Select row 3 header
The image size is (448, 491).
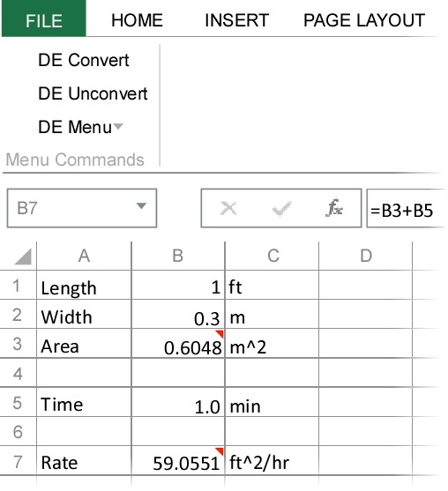(x=19, y=343)
